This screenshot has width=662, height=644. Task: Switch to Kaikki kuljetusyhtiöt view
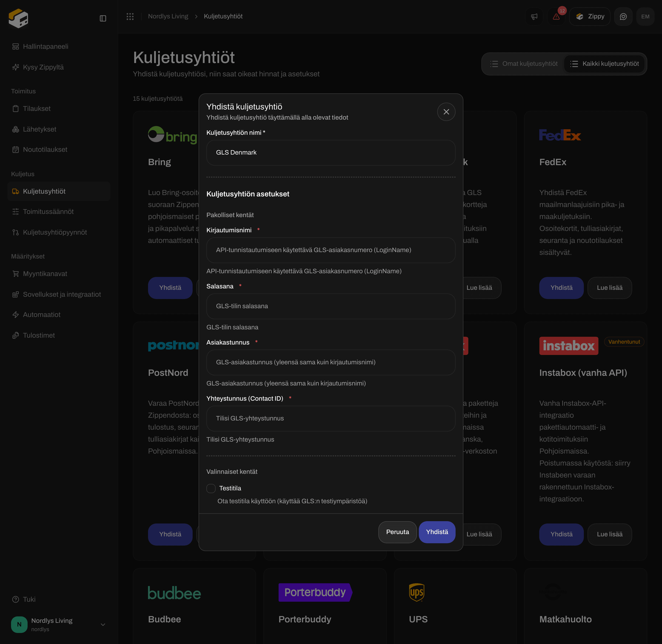click(604, 63)
